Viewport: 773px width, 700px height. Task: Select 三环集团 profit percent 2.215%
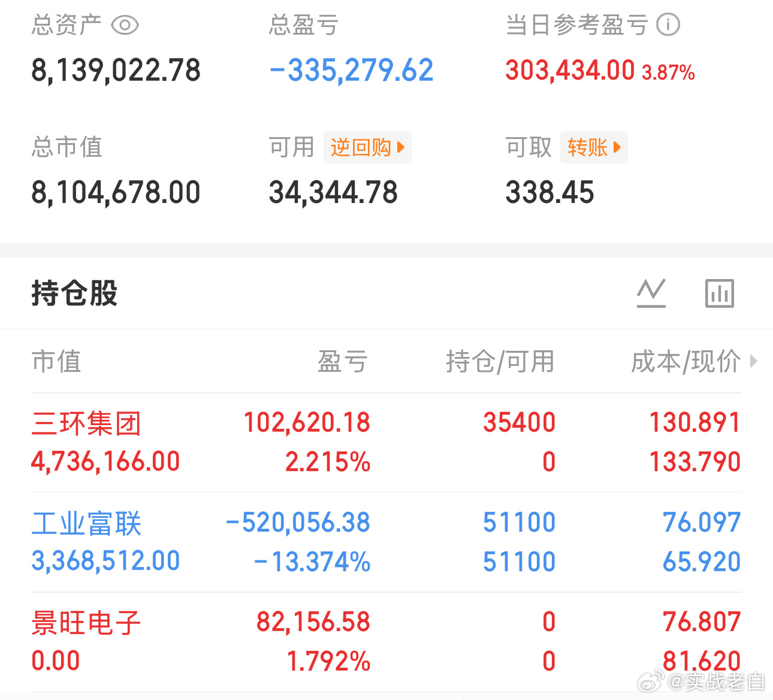tap(328, 462)
